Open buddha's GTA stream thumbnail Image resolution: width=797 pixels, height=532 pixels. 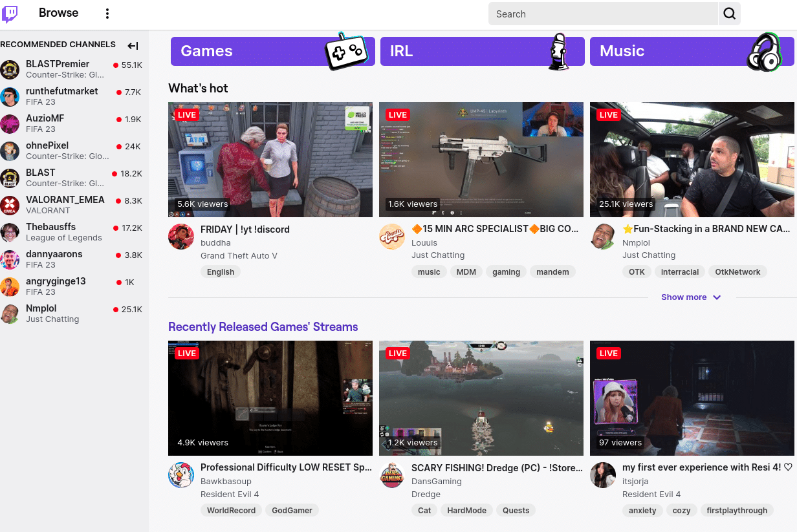click(x=270, y=160)
